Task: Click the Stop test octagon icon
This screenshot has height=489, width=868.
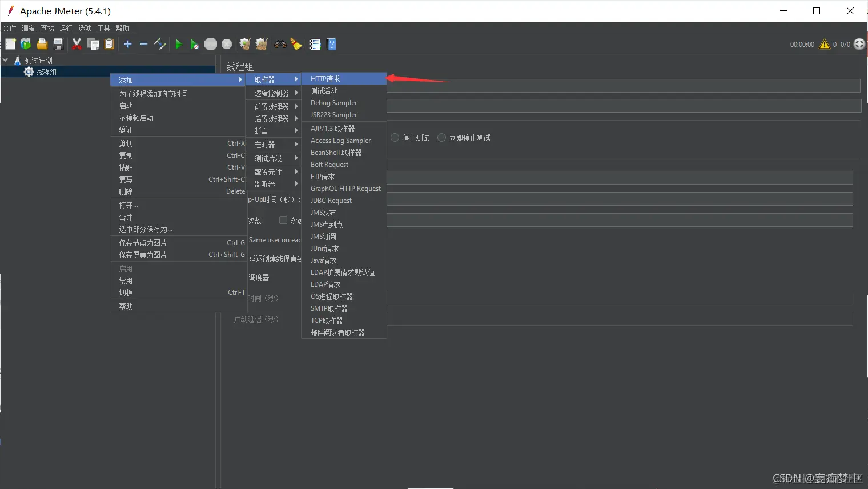Action: point(211,44)
